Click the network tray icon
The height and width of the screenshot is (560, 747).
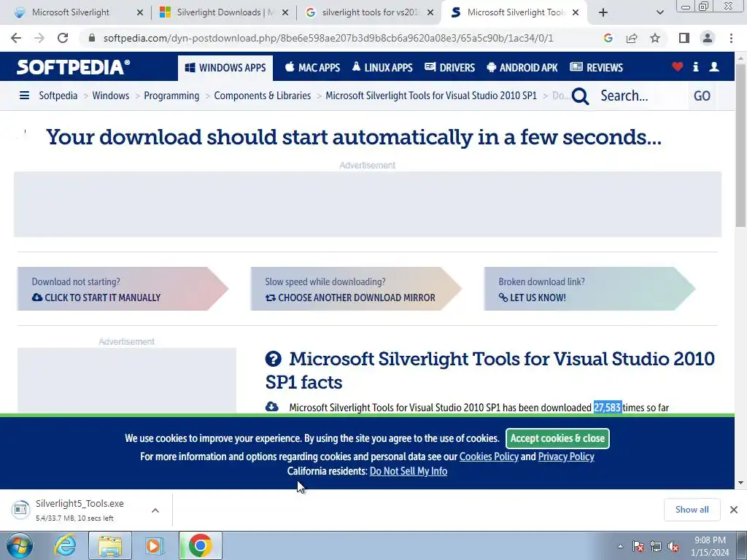coord(656,546)
